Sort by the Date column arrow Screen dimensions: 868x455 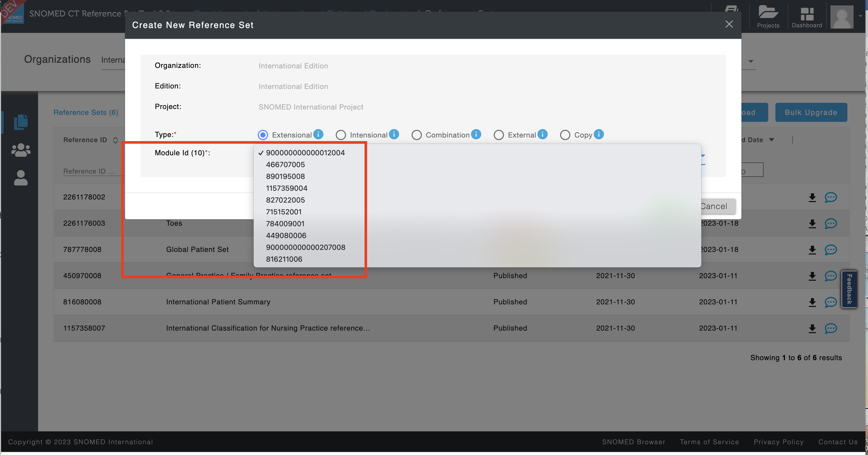click(771, 140)
